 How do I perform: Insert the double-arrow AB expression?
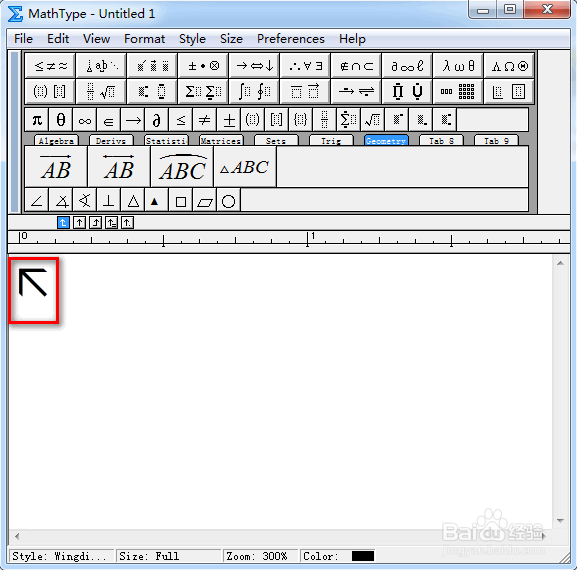coord(119,167)
